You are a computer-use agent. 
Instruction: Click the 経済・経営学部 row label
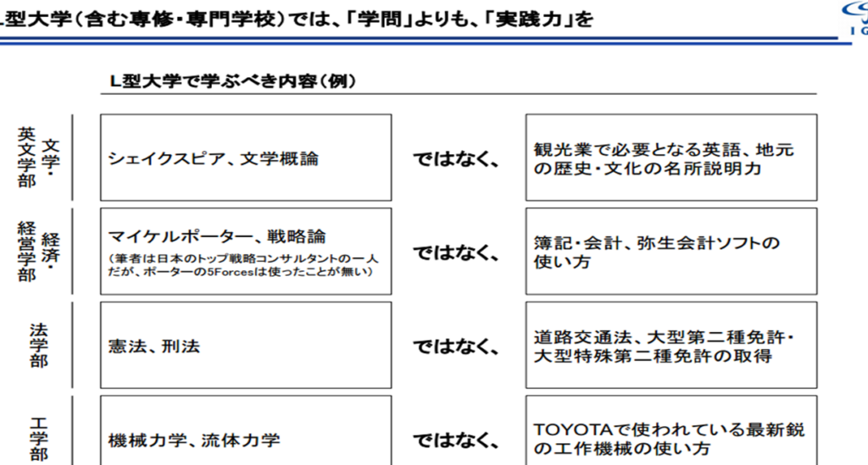click(41, 252)
